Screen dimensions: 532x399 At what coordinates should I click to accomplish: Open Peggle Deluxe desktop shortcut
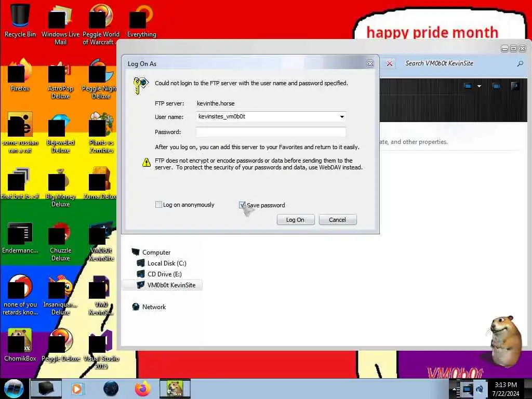(60, 345)
